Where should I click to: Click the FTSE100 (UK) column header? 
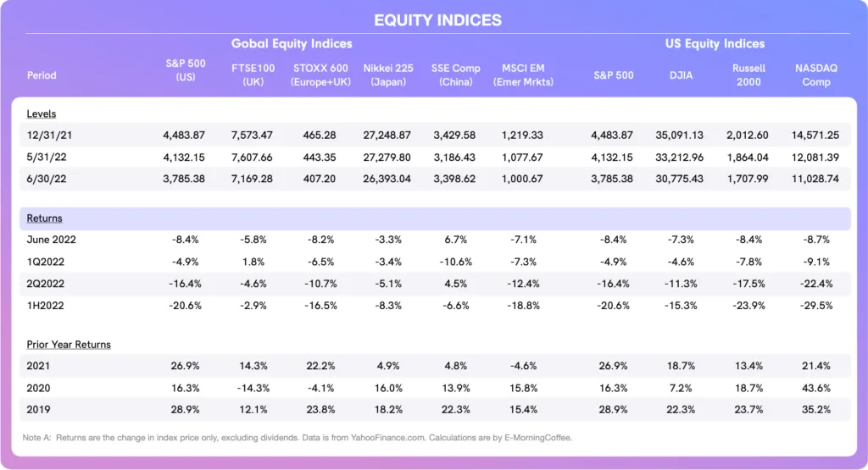[x=253, y=75]
